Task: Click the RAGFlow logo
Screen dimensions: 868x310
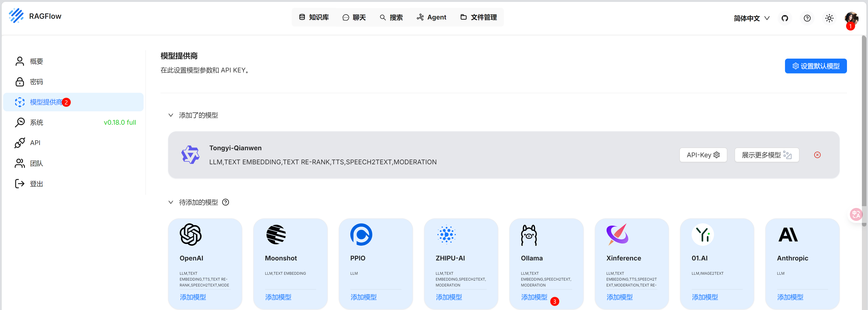Action: pyautogui.click(x=16, y=16)
